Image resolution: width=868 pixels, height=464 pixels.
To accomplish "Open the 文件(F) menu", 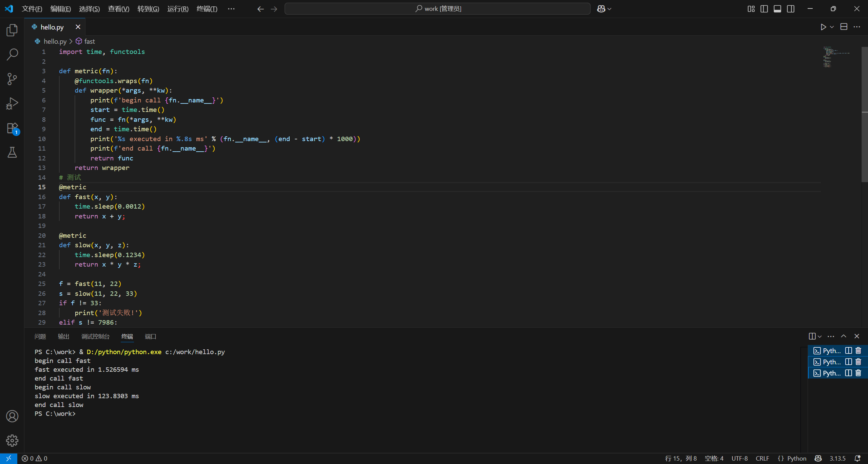I will click(x=32, y=9).
